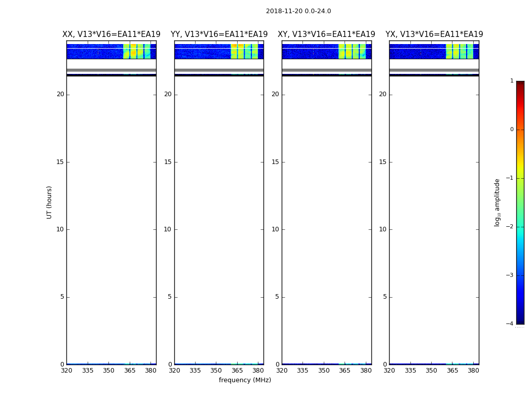This screenshot has width=532, height=405.
Task: Click the '350' x-tick label under the XX panel
Action: pyautogui.click(x=108, y=371)
